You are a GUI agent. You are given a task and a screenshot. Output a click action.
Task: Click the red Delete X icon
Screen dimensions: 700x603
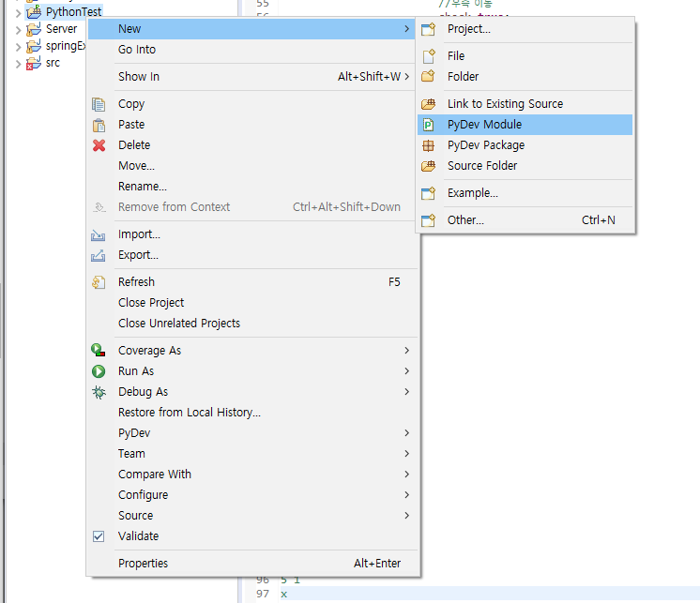click(99, 145)
